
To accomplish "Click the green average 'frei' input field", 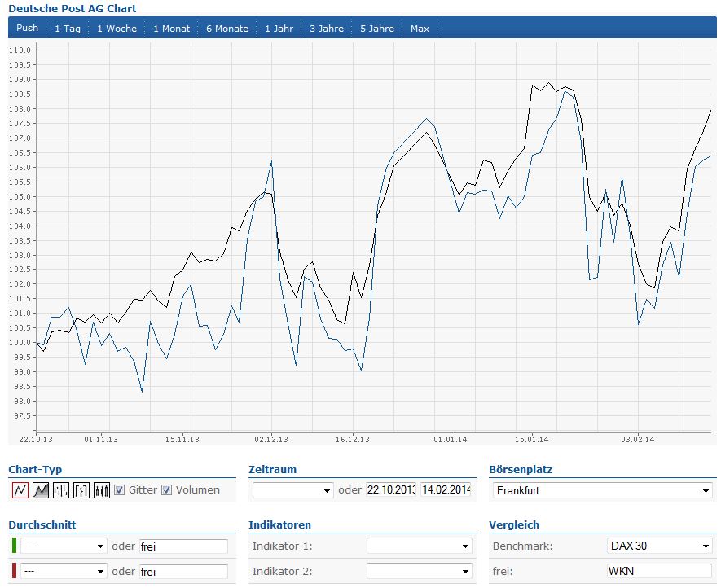I will pos(183,546).
